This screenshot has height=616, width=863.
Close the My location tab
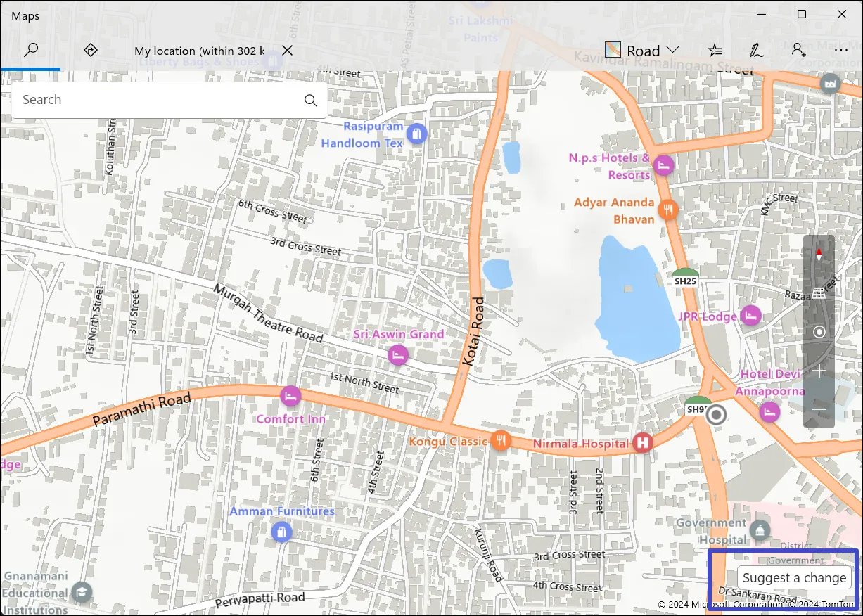pos(287,51)
